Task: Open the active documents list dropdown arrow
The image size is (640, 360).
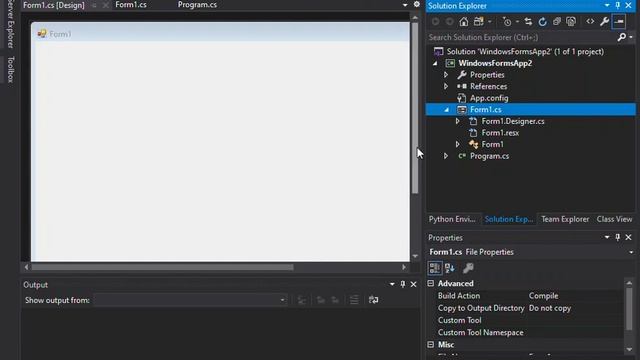Action: 405,5
